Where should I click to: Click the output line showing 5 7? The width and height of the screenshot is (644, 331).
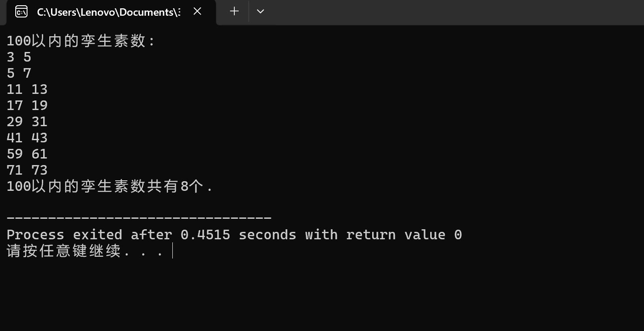(x=19, y=73)
